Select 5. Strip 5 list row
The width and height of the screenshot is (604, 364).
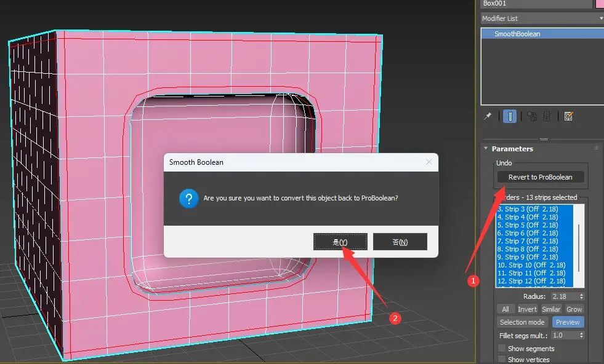(534, 225)
